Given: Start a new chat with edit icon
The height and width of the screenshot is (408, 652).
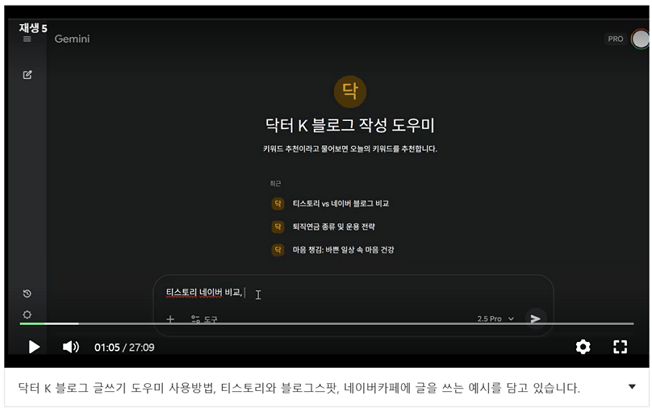Looking at the screenshot, I should pos(27,75).
